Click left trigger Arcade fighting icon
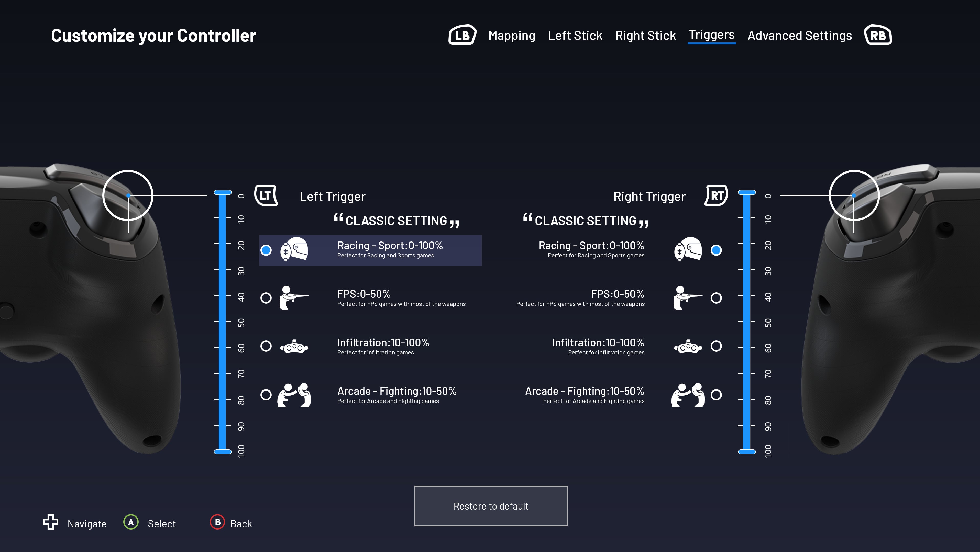The image size is (980, 552). pyautogui.click(x=294, y=395)
